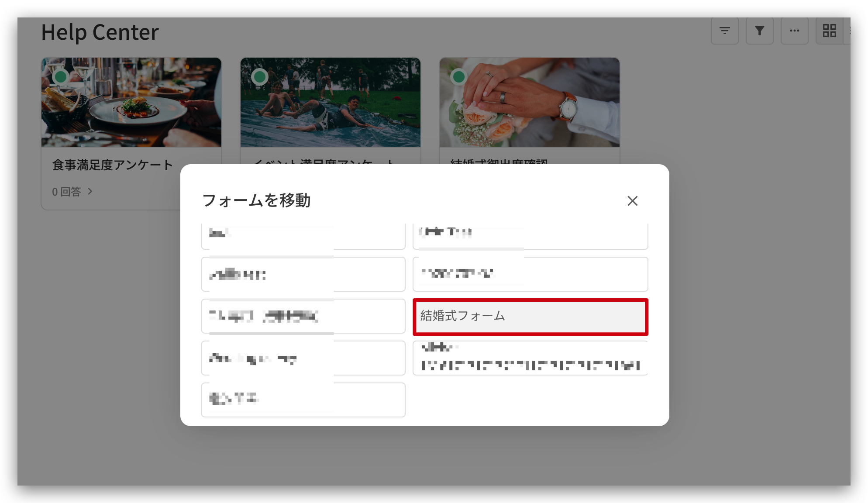Open 食事満足度アンケート form title
Image resolution: width=868 pixels, height=503 pixels.
113,165
